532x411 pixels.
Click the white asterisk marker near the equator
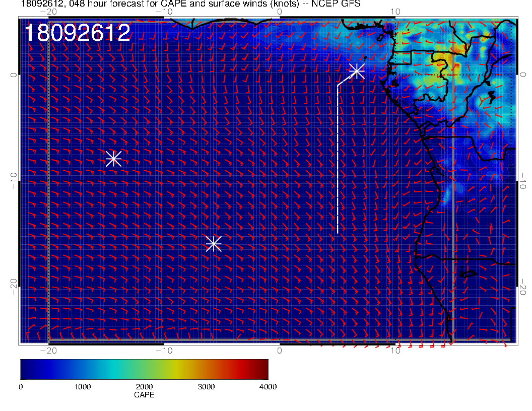357,71
